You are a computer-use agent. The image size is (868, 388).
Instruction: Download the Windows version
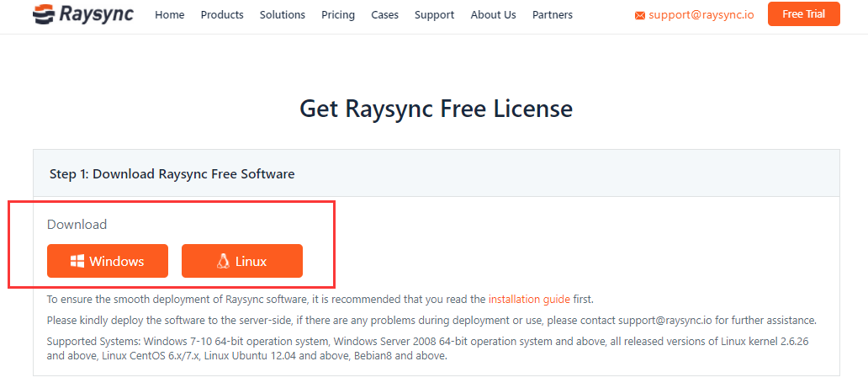(108, 261)
